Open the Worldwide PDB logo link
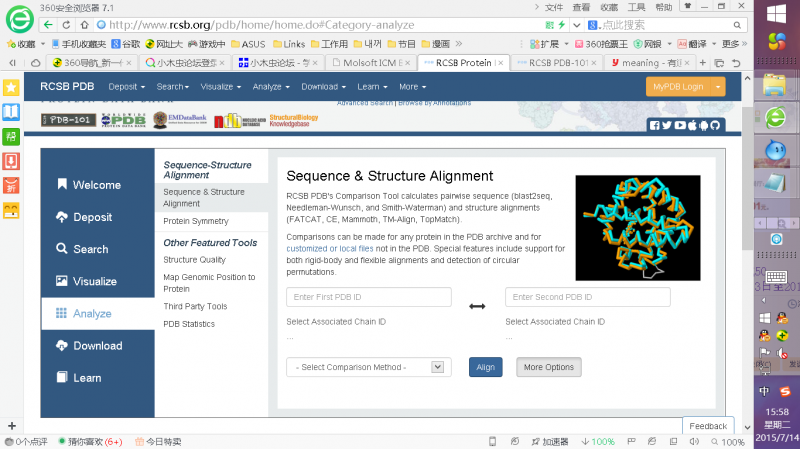The image size is (800, 449). [123, 120]
